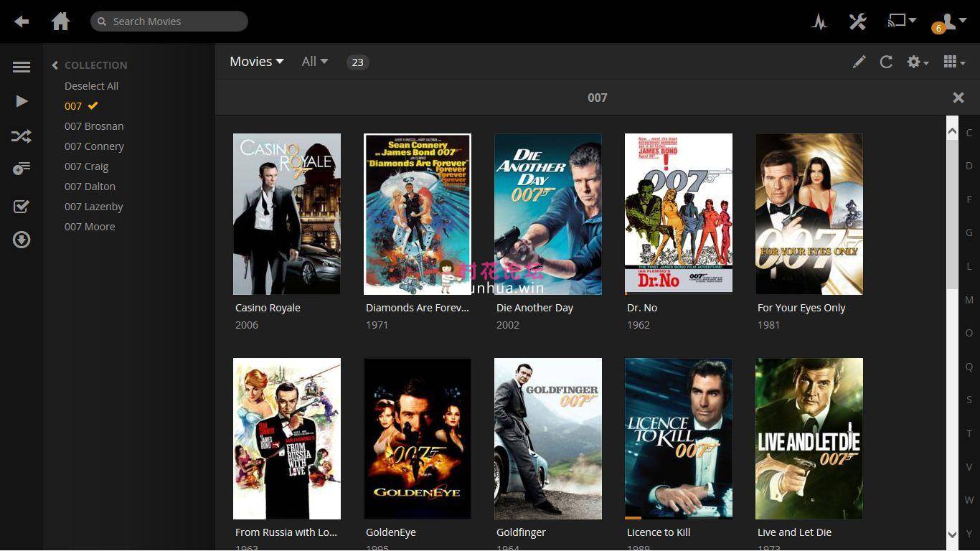Click the Search Movies field
This screenshot has width=980, height=551.
[169, 22]
